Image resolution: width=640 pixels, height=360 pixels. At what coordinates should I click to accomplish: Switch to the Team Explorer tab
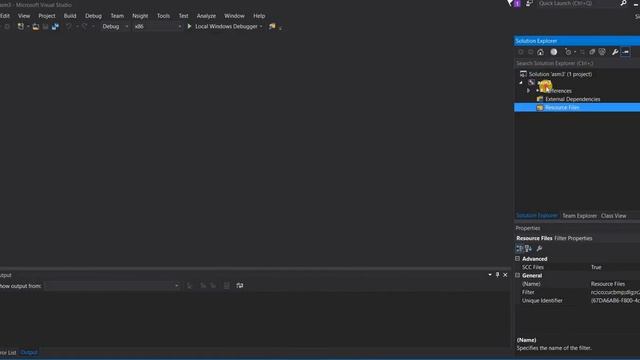click(579, 216)
